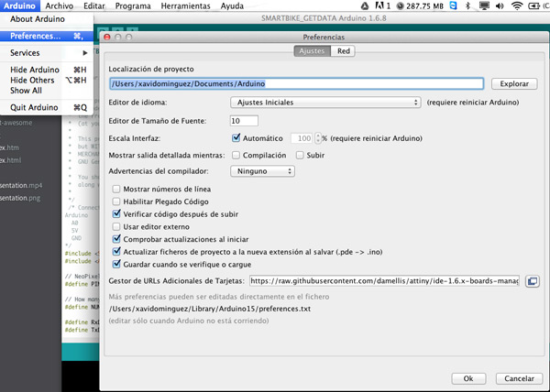Click the 287.75 MB memory indicator
Image resolution: width=550 pixels, height=392 pixels.
[x=420, y=6]
